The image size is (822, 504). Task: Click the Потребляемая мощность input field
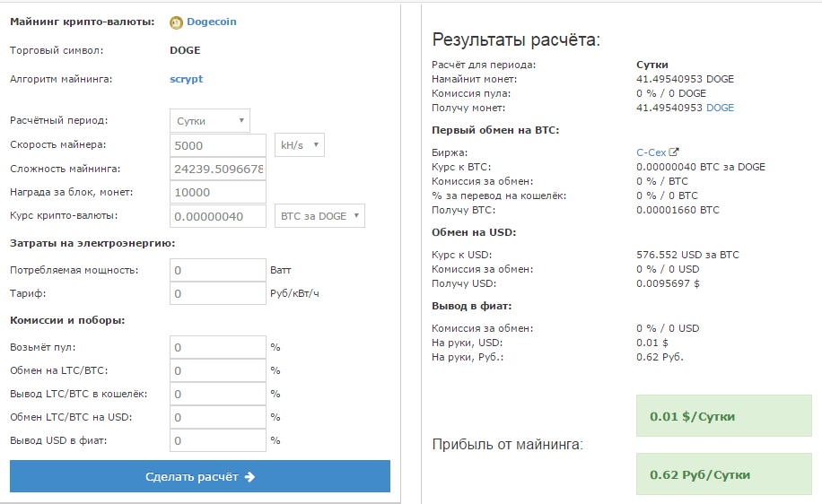pos(217,270)
